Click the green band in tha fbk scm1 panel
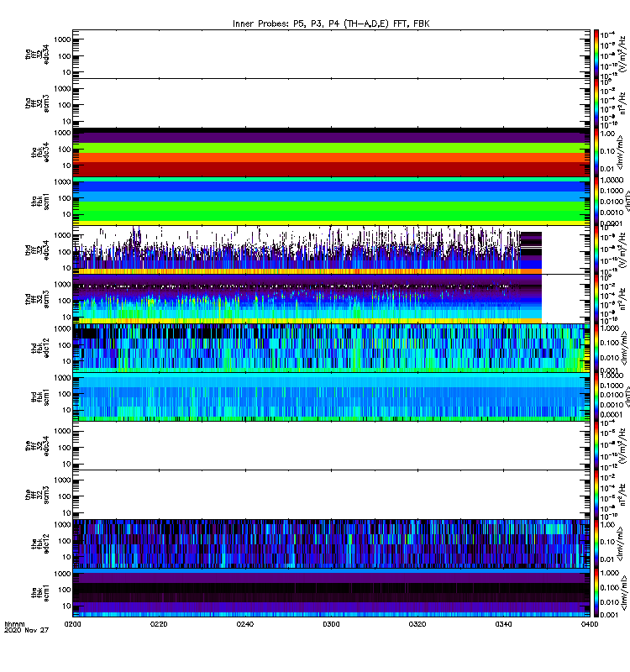Image resolution: width=630 pixels, height=672 pixels. (331, 211)
